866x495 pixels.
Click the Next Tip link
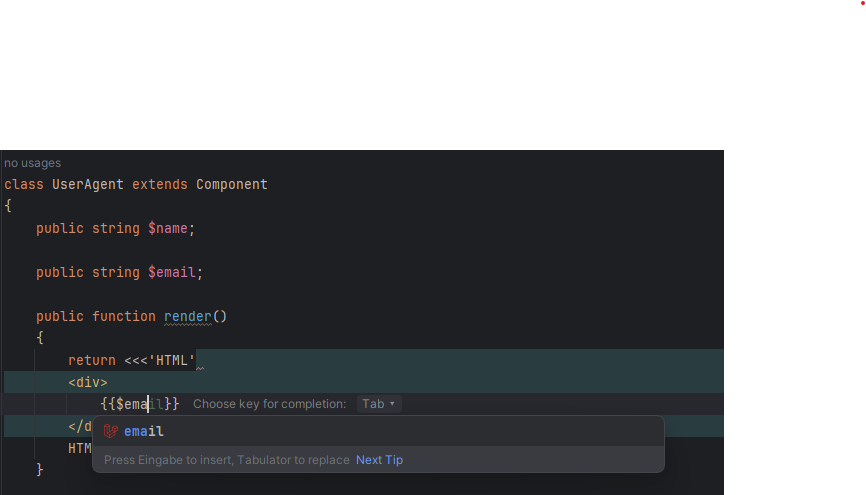[x=379, y=460]
